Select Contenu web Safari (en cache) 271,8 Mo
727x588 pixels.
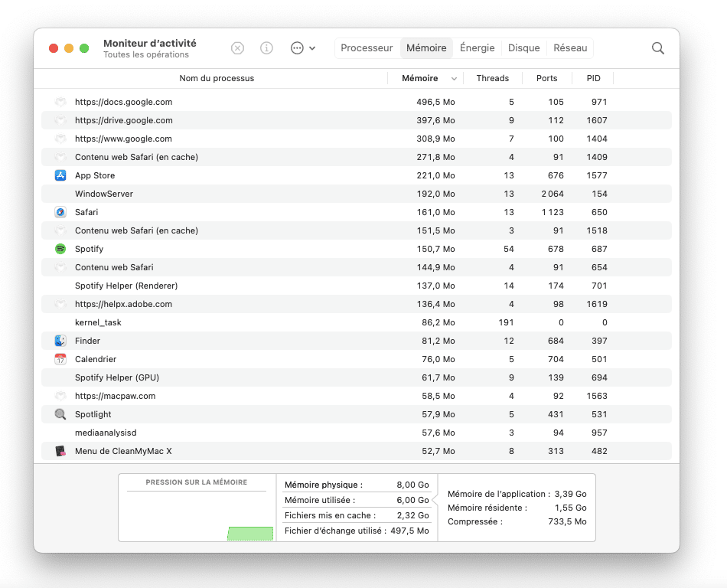pos(356,157)
